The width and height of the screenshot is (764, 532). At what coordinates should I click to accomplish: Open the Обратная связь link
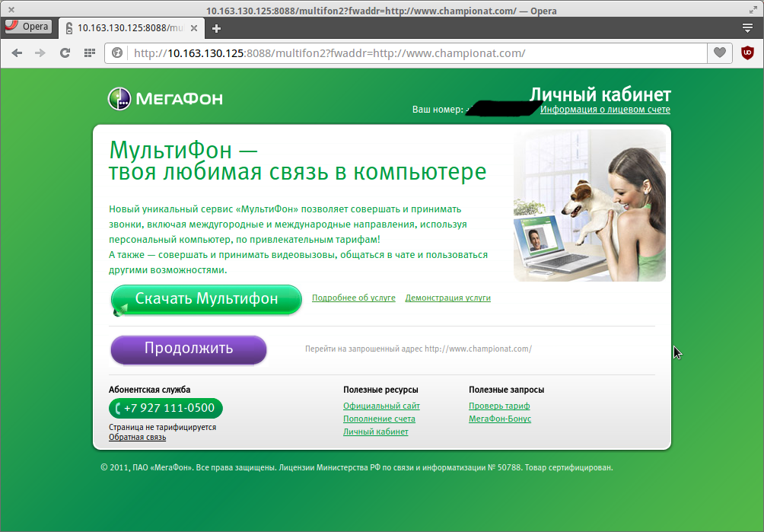(x=138, y=437)
